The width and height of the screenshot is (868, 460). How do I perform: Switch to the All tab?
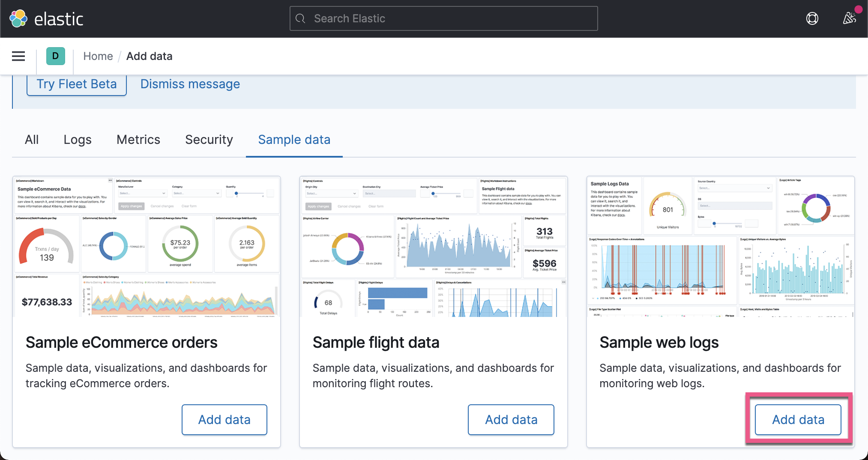(32, 140)
